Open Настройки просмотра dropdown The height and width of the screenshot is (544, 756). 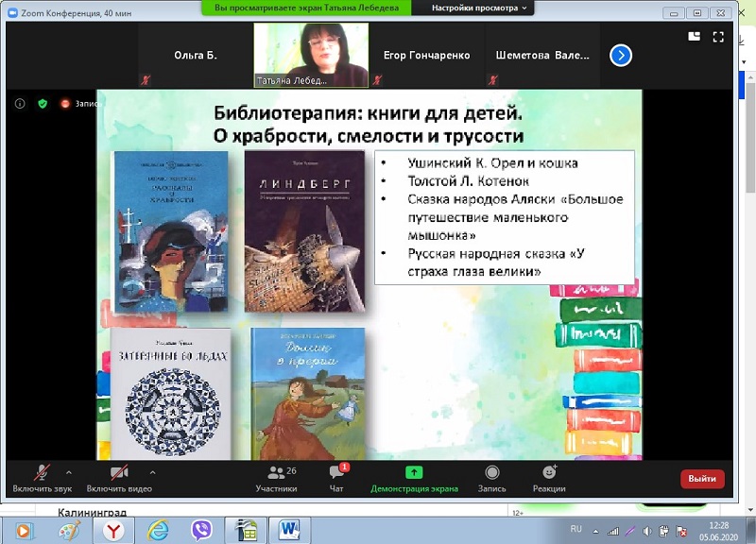tap(479, 8)
